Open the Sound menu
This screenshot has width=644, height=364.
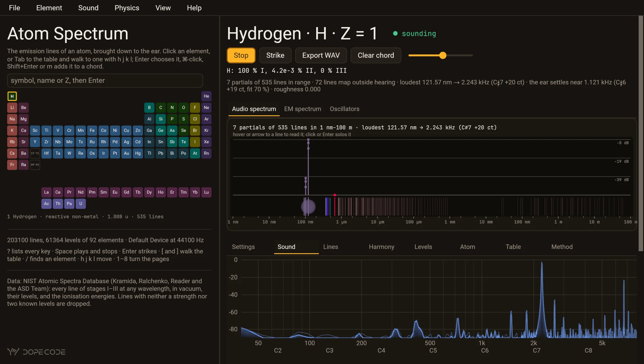point(88,8)
